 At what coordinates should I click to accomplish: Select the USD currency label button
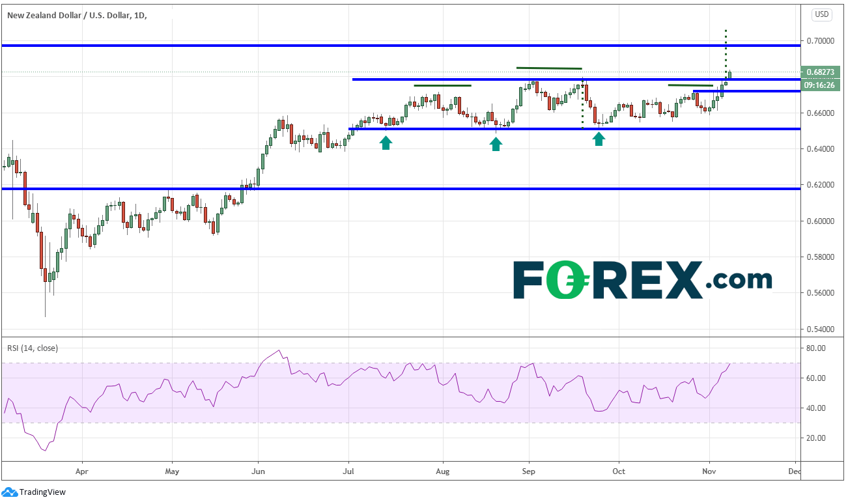click(x=821, y=14)
